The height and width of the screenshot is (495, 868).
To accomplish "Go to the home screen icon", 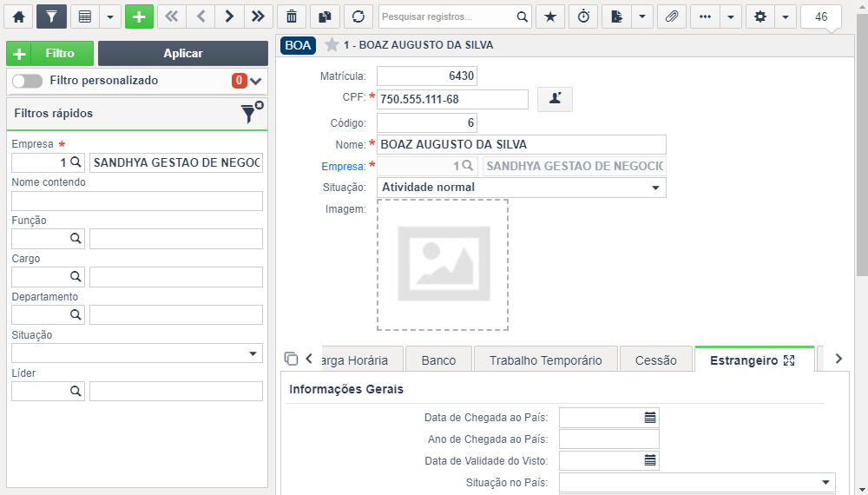I will click(x=18, y=16).
